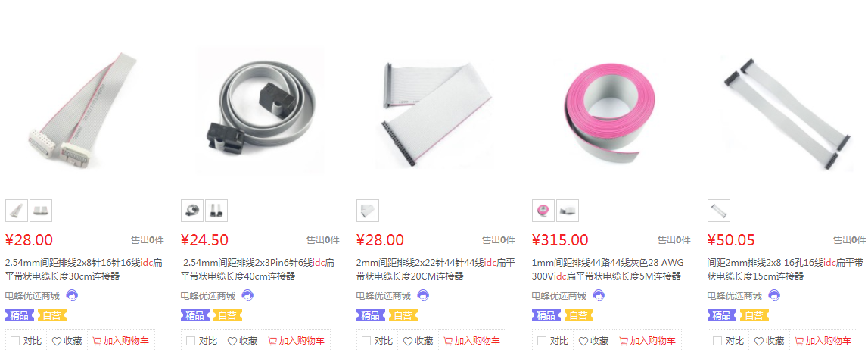Open the 2x22针44针 20CM cable title link
Viewport: 868px width, 353px height.
(436, 270)
